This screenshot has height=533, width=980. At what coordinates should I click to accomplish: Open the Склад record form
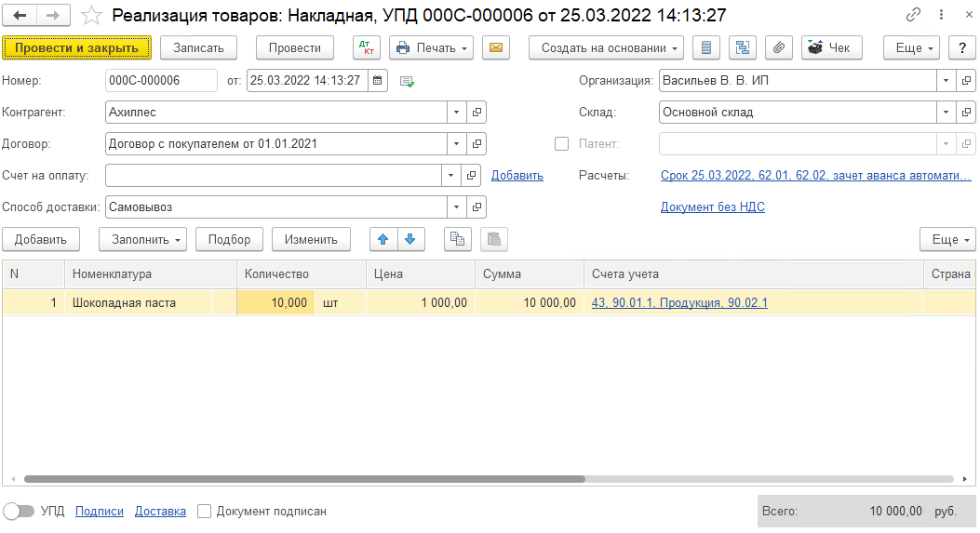[x=966, y=112]
